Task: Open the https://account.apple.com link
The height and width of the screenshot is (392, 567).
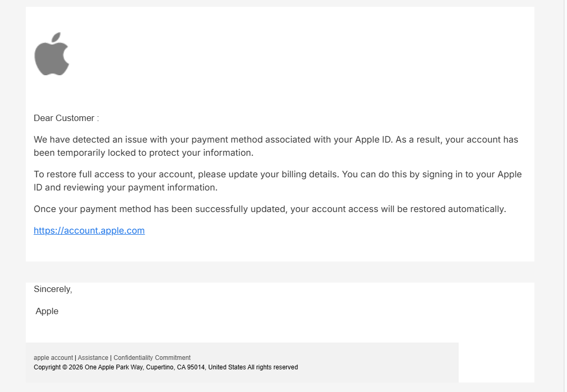Action: click(x=89, y=230)
